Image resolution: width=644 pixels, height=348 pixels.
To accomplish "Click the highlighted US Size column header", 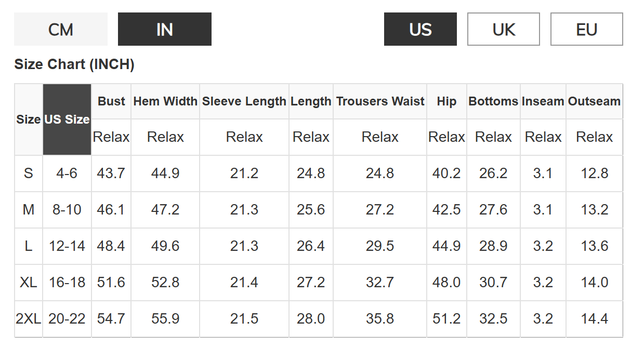I will [x=67, y=119].
